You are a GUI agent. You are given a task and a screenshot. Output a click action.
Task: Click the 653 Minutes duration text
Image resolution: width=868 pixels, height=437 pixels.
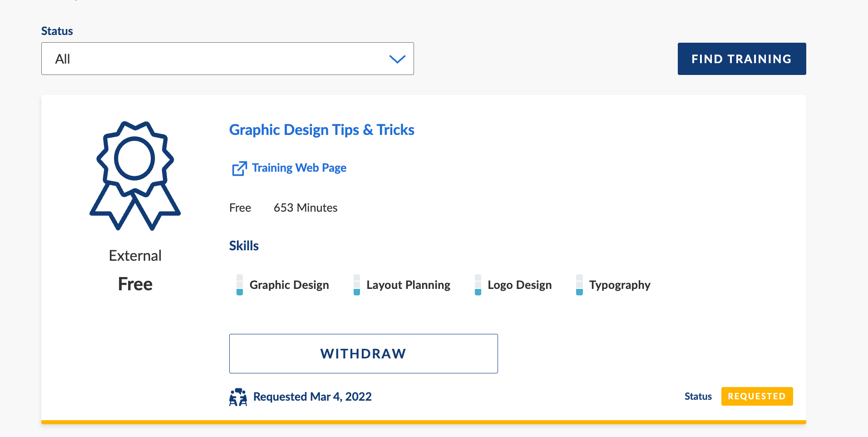pos(306,208)
